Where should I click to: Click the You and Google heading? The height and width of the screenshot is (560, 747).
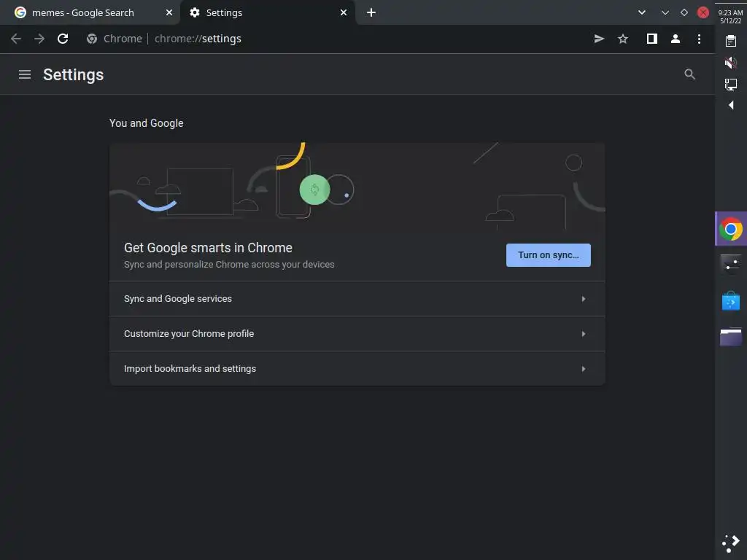point(146,122)
